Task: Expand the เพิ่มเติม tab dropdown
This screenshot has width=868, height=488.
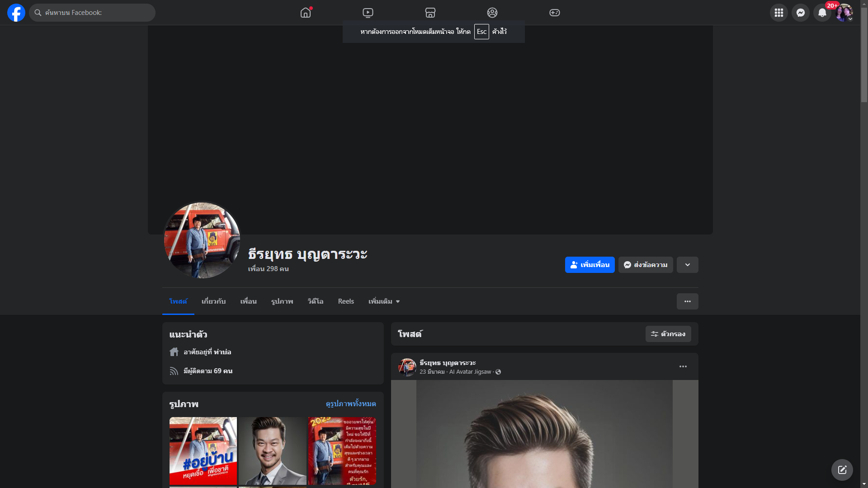Action: coord(384,301)
